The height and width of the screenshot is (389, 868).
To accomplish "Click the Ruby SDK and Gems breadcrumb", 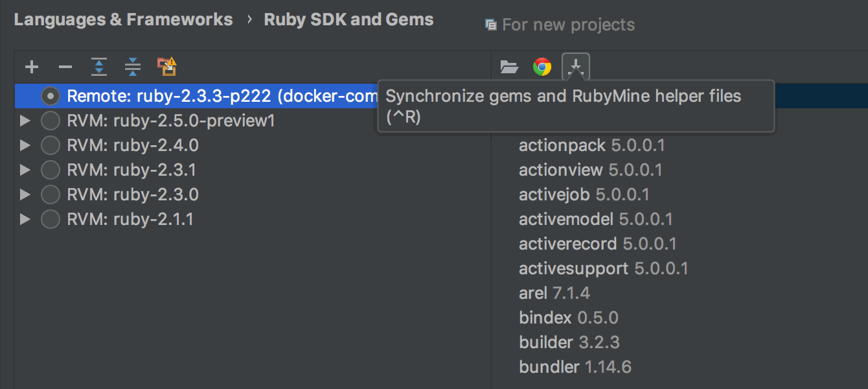I will (x=348, y=19).
